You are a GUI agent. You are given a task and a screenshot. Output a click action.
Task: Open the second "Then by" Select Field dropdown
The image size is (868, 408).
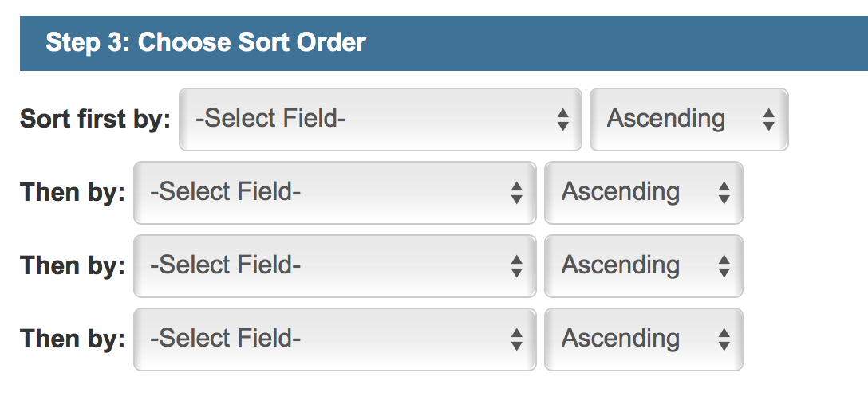[334, 266]
